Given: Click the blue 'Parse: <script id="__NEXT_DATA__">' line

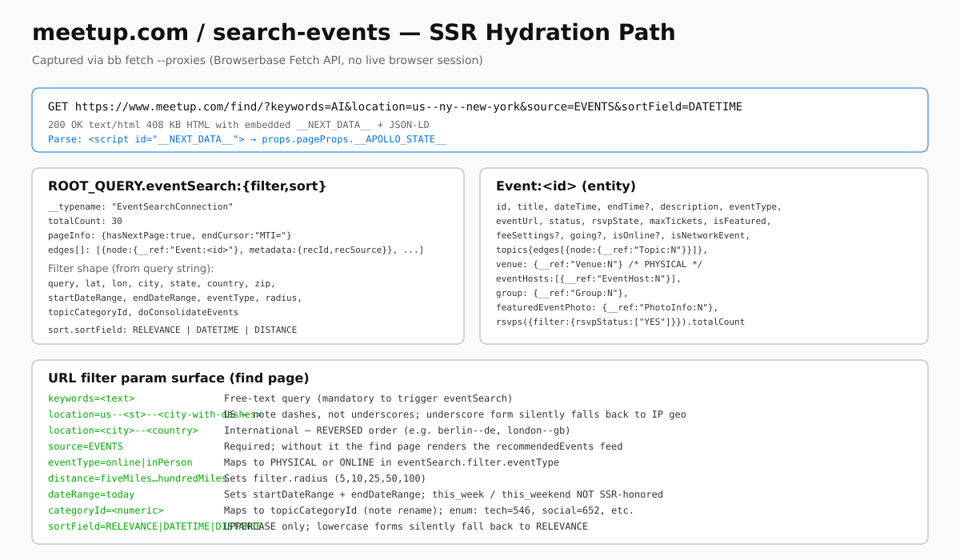Looking at the screenshot, I should point(247,139).
